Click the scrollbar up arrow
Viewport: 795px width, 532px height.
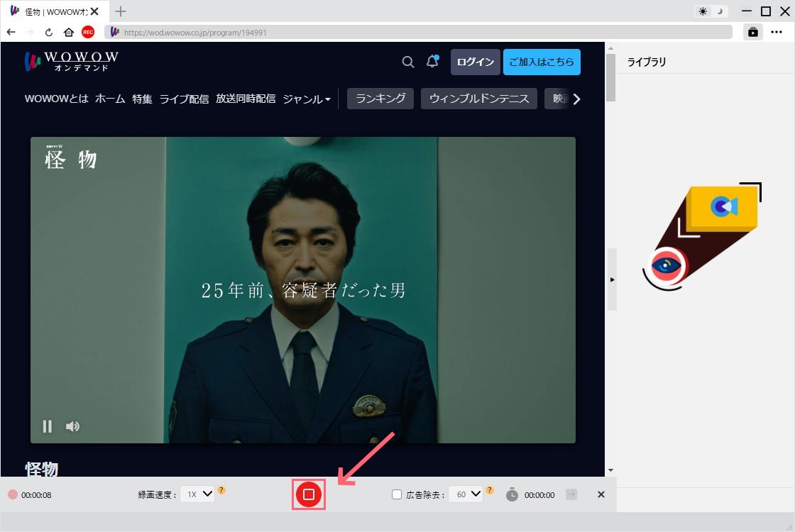coord(611,48)
